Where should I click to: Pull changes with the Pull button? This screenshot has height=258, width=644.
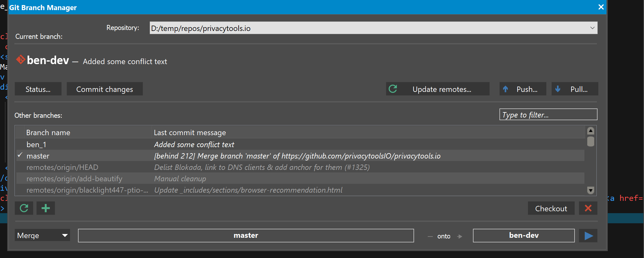coord(575,89)
